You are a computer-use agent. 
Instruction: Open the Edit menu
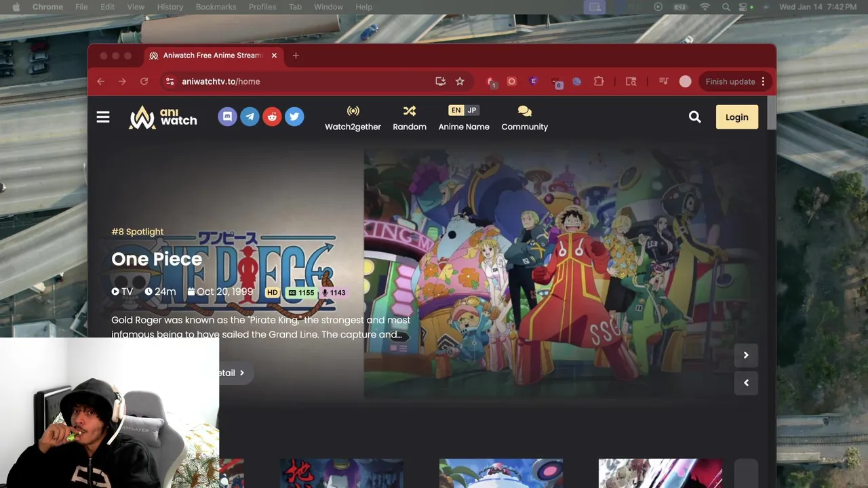(x=107, y=7)
